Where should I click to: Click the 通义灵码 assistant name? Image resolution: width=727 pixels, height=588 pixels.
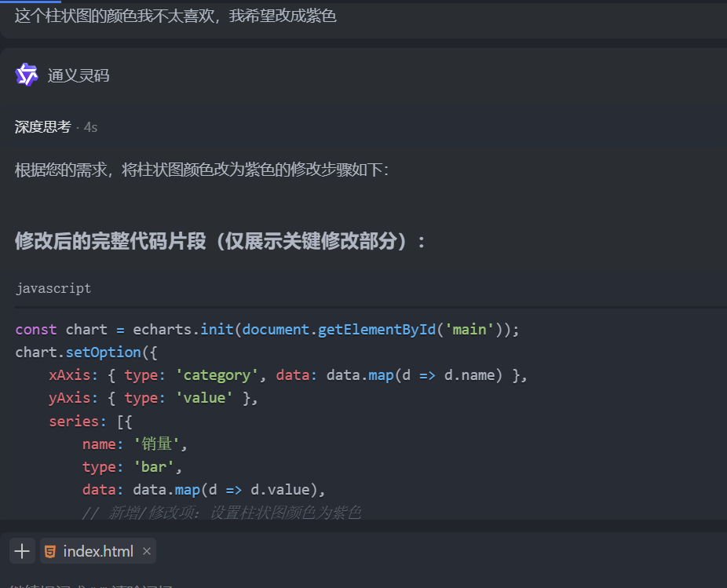[x=79, y=75]
